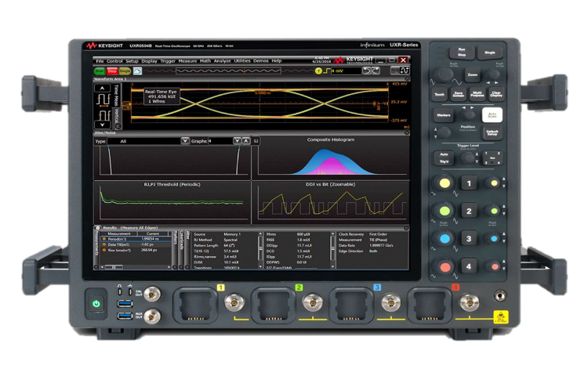Select the lower pulse measurement icon in sidebar

[x=103, y=114]
